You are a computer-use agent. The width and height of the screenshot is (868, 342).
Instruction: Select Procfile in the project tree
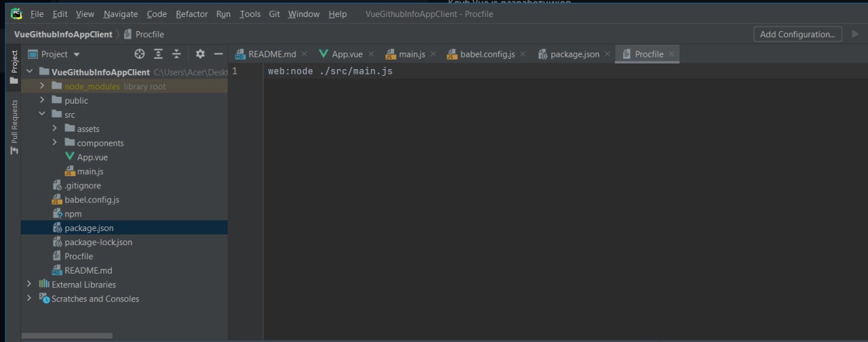(79, 257)
